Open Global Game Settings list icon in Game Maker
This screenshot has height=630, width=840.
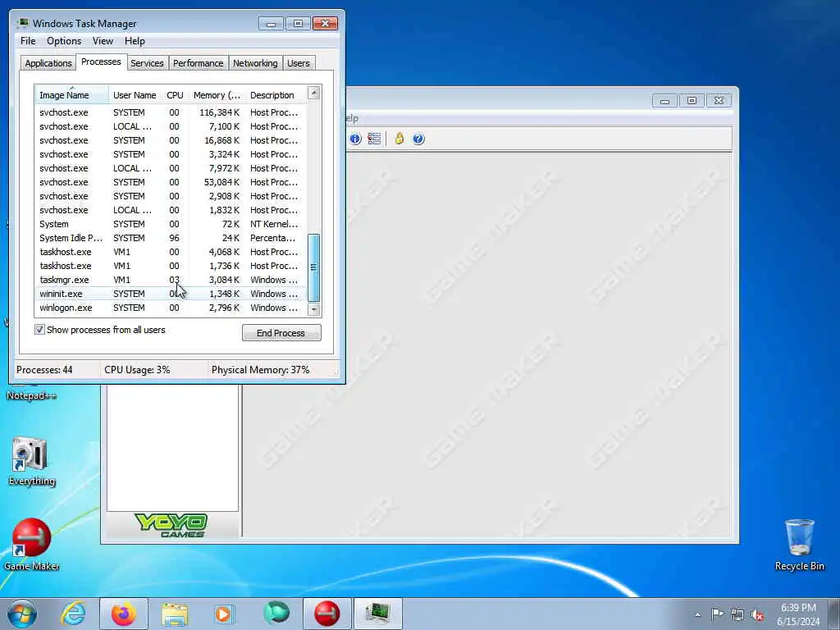coord(374,139)
